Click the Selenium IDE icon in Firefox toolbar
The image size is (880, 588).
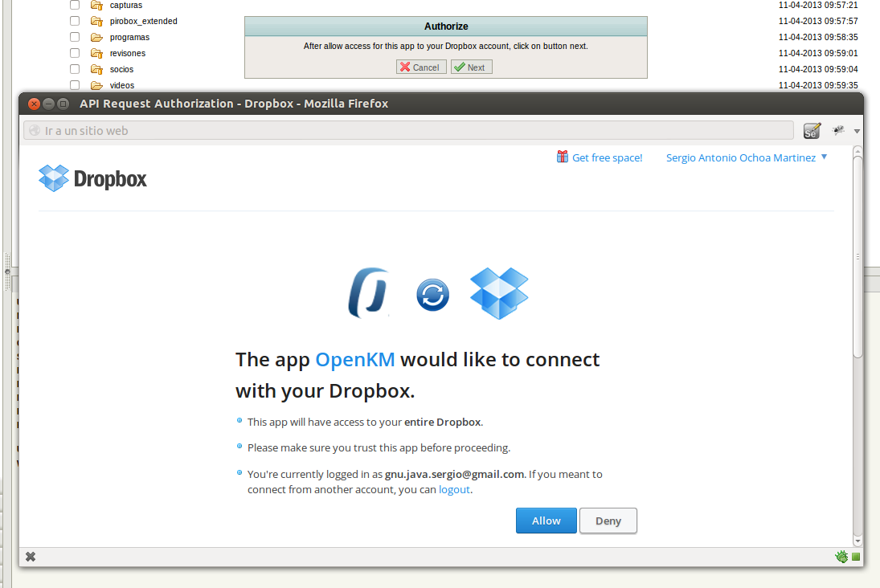pos(812,131)
